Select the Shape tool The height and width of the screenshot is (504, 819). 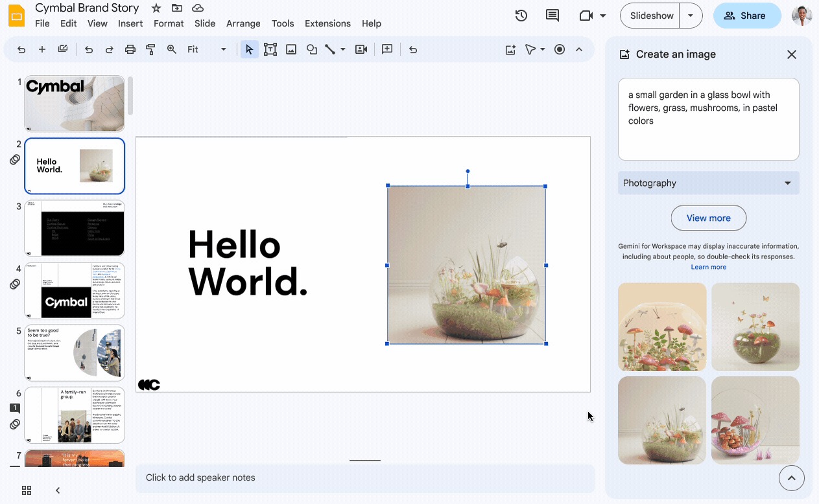click(x=312, y=49)
